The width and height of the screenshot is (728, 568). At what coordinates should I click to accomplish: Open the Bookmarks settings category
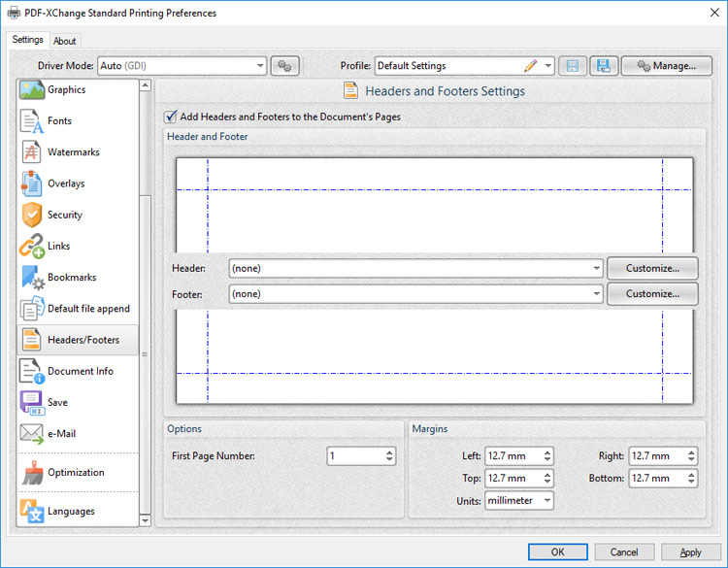point(78,278)
